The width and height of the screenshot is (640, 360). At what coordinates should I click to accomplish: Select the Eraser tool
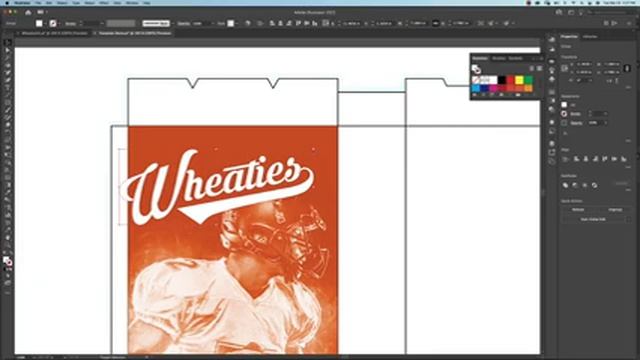coord(7,125)
